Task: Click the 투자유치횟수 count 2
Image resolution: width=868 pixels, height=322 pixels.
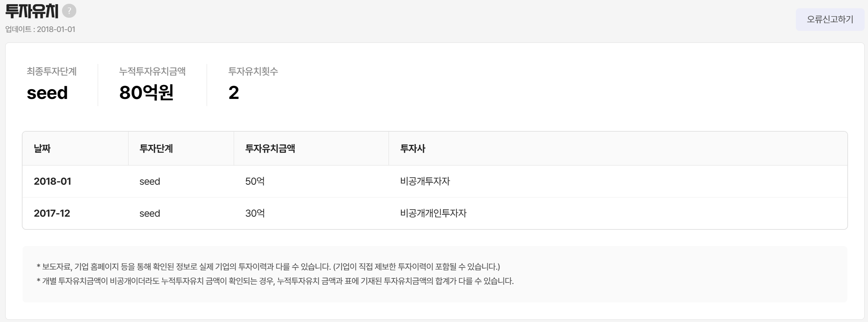Action: coord(233,93)
